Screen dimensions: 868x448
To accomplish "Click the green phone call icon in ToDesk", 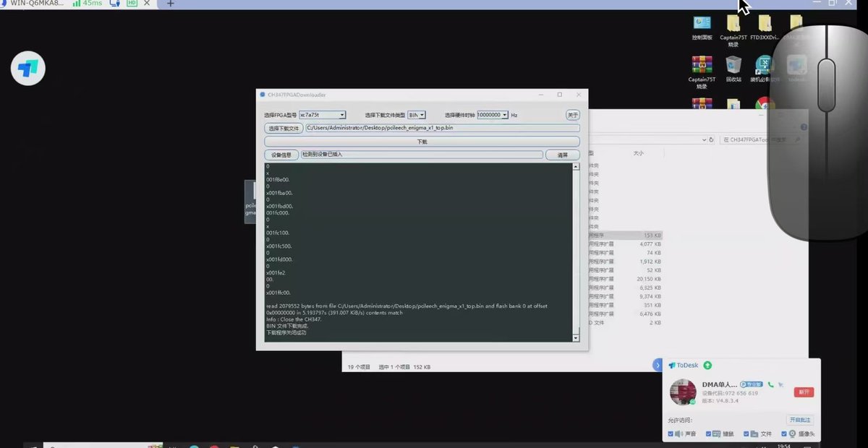I will [x=770, y=384].
